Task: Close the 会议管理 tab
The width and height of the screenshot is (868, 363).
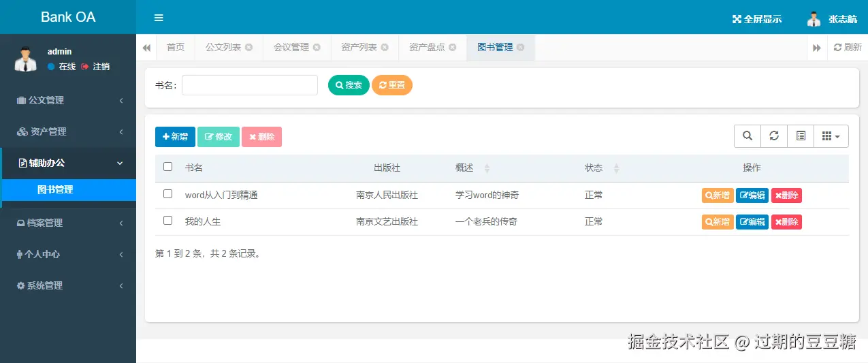Action: [317, 48]
